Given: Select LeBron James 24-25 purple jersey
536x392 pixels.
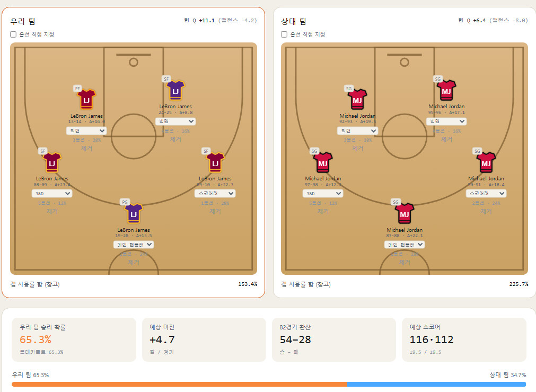Looking at the screenshot, I should (175, 90).
